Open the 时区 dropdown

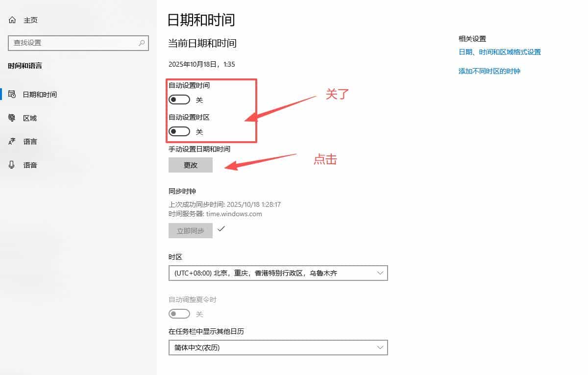coord(278,273)
